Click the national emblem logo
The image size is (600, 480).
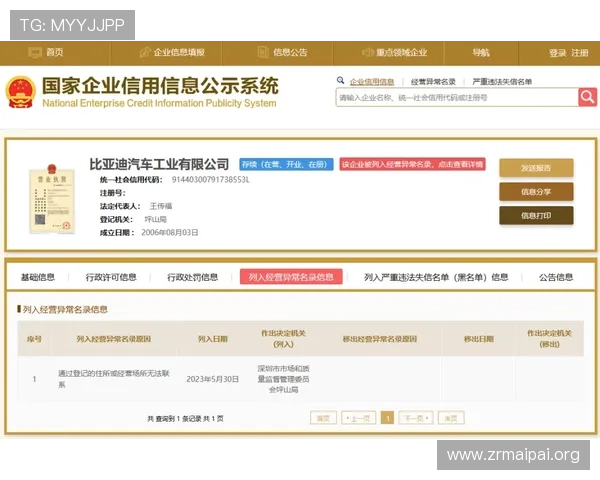20,92
